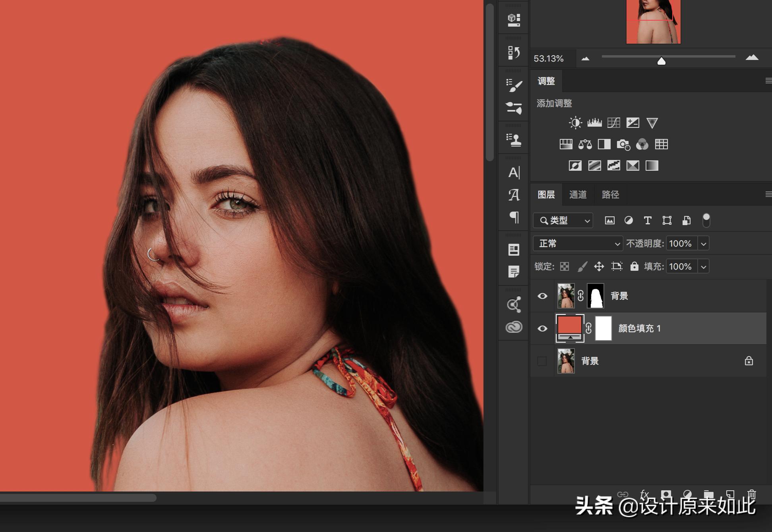772x532 pixels.
Task: Add a Levels adjustment layer
Action: pyautogui.click(x=594, y=123)
